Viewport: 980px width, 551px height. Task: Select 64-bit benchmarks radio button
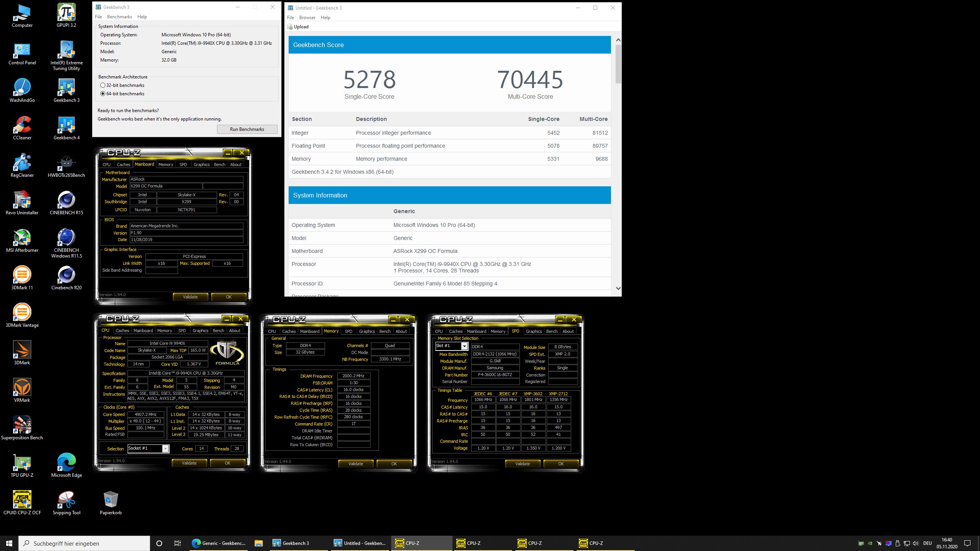pyautogui.click(x=103, y=94)
